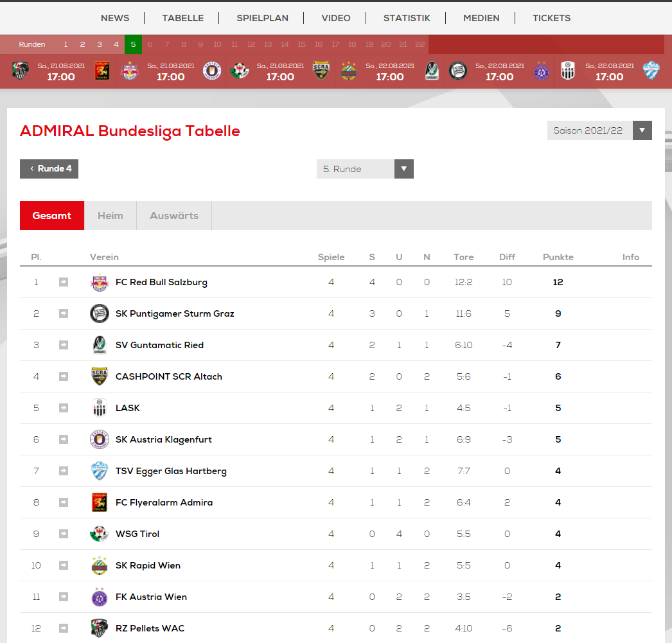Click the LASK club logo in table
Viewport: 672px width, 643px height.
click(100, 409)
